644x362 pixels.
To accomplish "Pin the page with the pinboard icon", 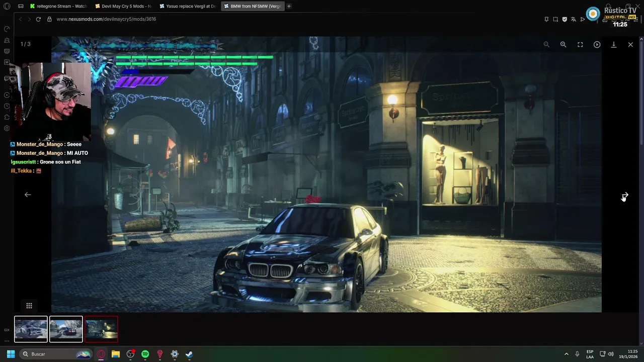I will pos(546,19).
